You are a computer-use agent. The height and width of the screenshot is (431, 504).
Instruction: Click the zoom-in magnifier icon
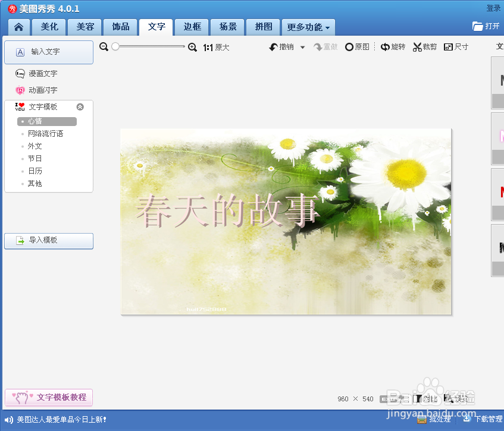pos(192,46)
